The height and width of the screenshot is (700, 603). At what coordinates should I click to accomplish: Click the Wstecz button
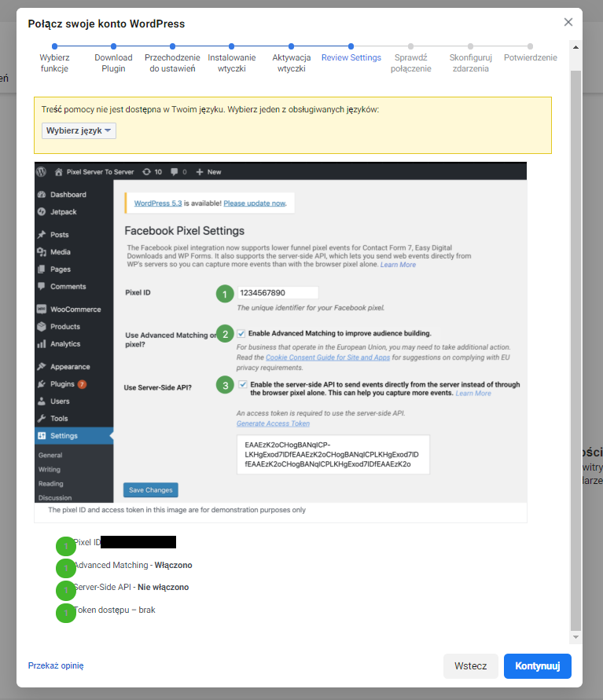coord(470,666)
